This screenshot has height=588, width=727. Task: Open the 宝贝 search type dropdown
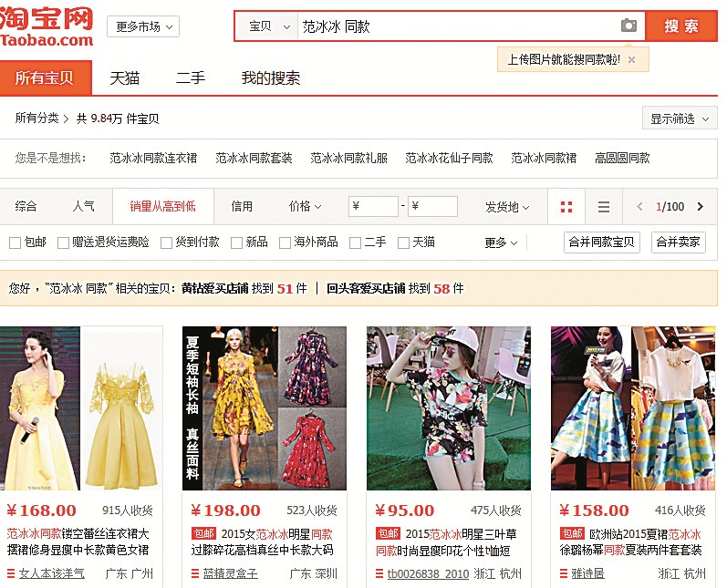(x=268, y=26)
